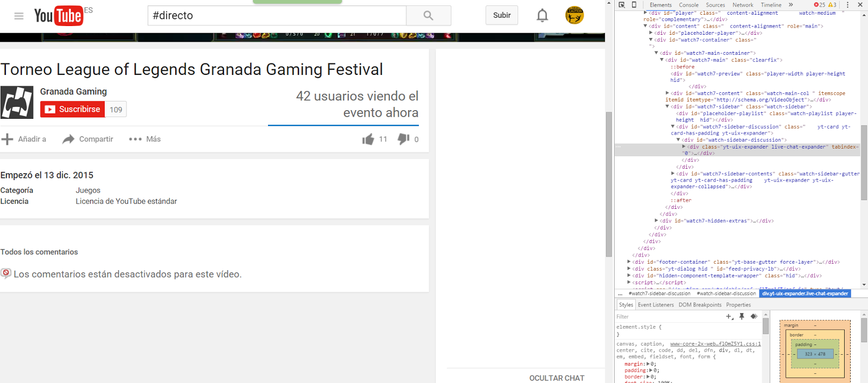Click the subscriber count 109
Screen dimensions: 868x383
(x=116, y=110)
